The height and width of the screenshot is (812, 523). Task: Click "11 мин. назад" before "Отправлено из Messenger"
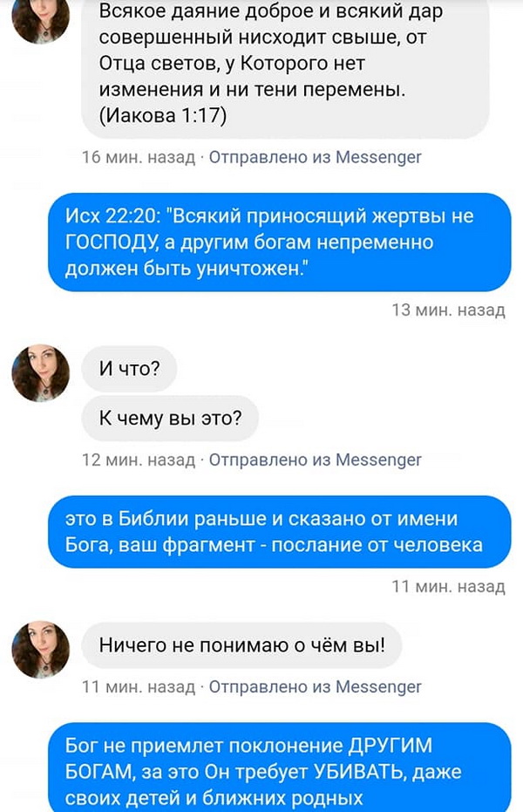pyautogui.click(x=139, y=686)
